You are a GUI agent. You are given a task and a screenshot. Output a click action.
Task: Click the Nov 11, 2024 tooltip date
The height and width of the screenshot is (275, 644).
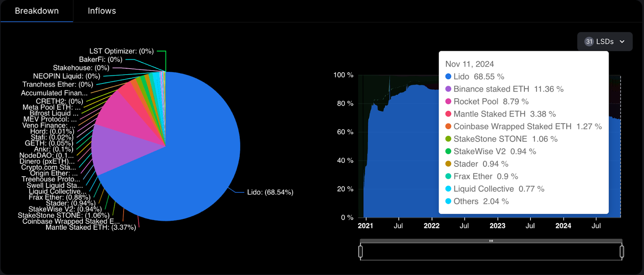[x=469, y=64]
